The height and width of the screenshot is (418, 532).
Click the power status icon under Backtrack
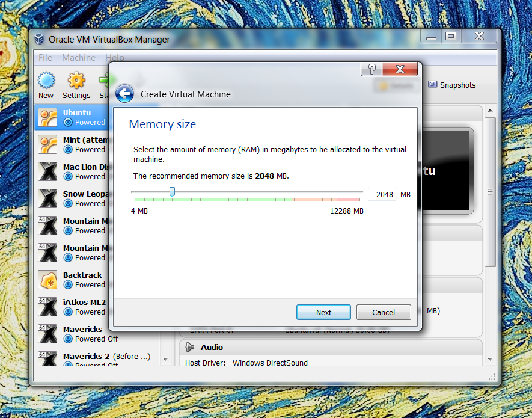[x=68, y=284]
